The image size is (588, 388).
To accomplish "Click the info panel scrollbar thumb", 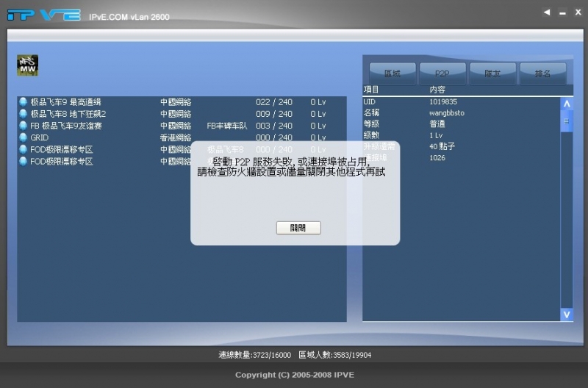I will click(567, 121).
